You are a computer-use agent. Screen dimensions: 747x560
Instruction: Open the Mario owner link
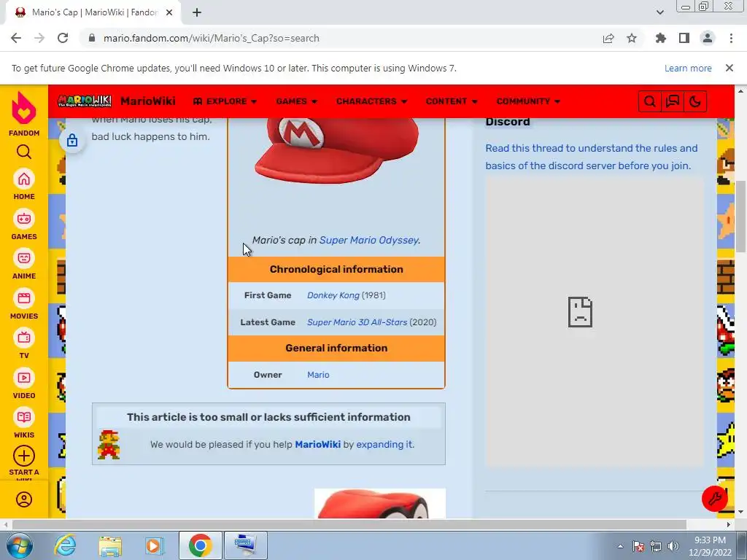click(x=318, y=375)
